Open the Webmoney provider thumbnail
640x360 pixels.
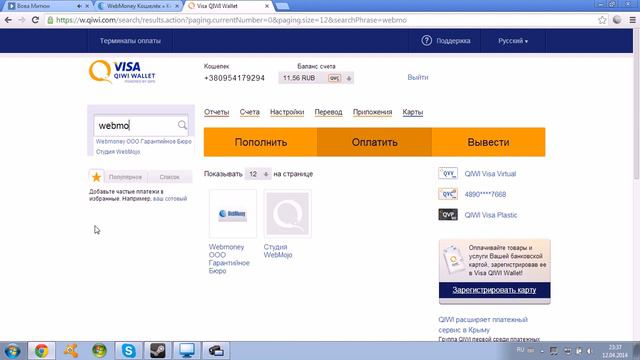pyautogui.click(x=233, y=213)
